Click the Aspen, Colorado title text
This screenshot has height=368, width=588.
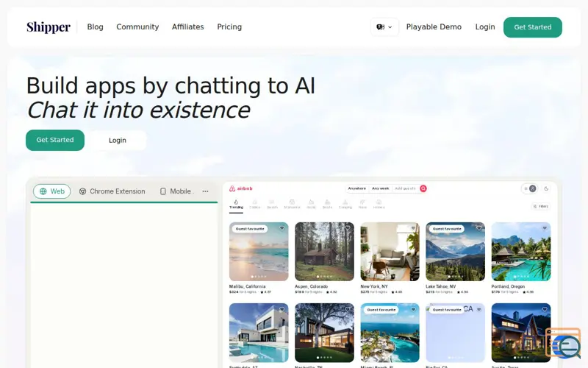311,286
